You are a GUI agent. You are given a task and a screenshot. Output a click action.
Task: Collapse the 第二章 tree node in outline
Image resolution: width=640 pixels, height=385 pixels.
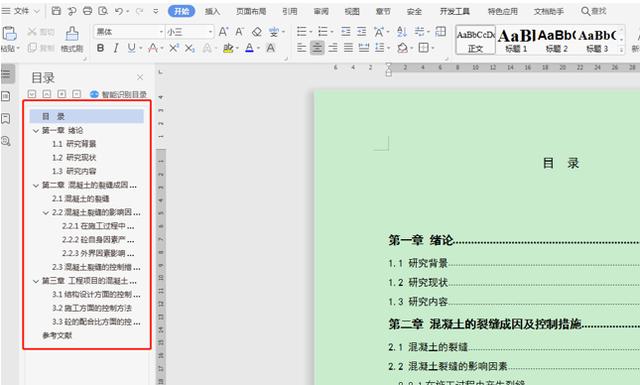(x=36, y=185)
